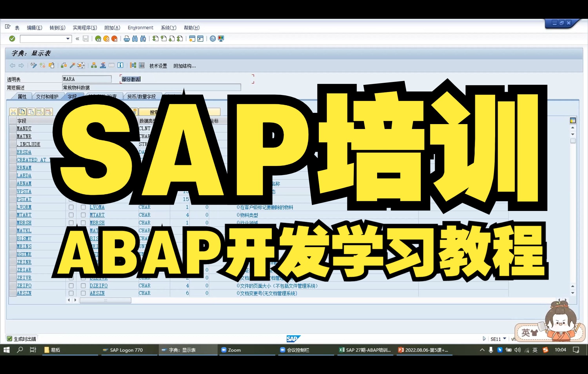Click the Cut scissors icon above field table
Screen dimensions: 588x374
13,112
